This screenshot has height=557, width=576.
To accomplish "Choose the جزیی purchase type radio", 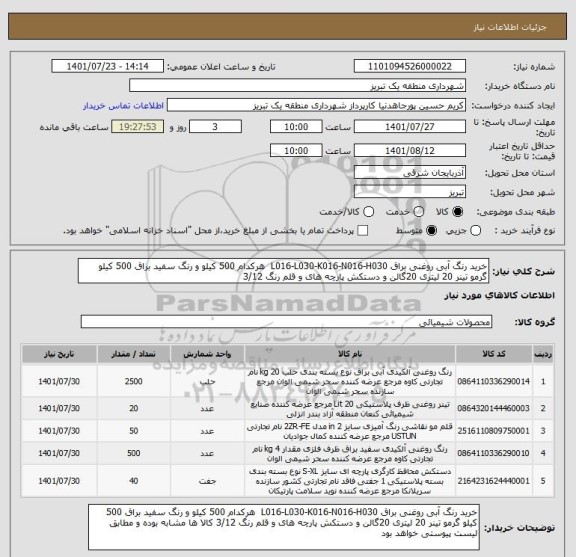I will 475,230.
